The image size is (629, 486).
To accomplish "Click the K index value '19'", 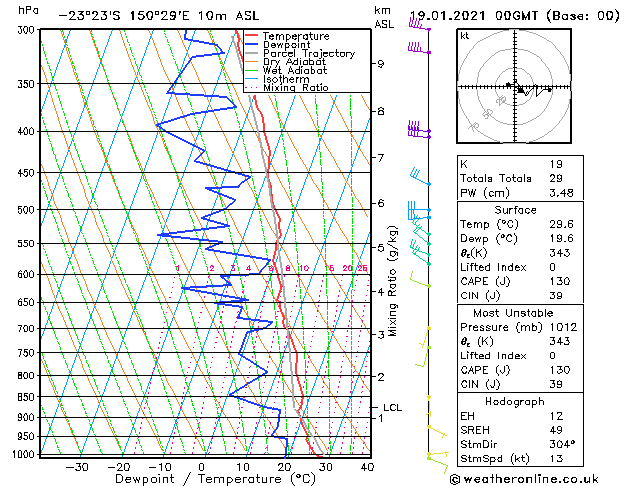I will coord(556,164).
